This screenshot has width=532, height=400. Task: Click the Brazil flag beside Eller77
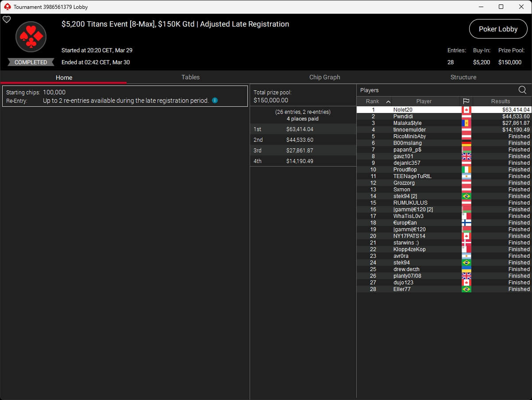tap(466, 289)
